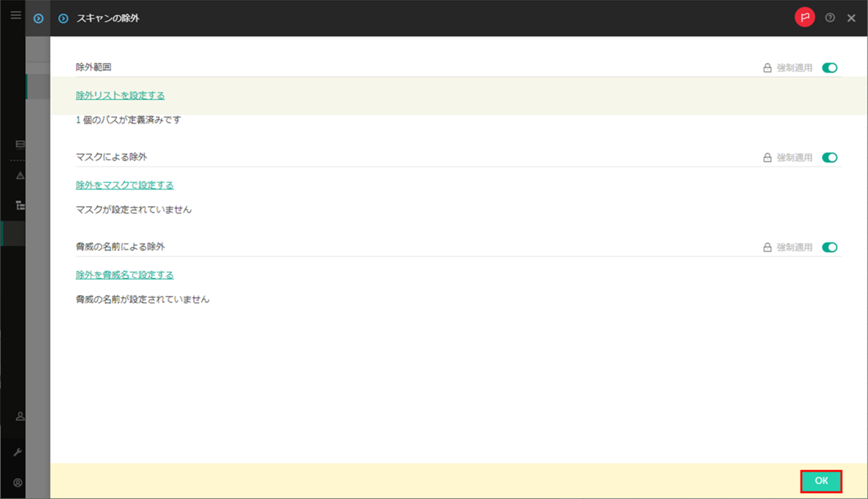Click the 除外をマスクで設定する link

pyautogui.click(x=124, y=184)
